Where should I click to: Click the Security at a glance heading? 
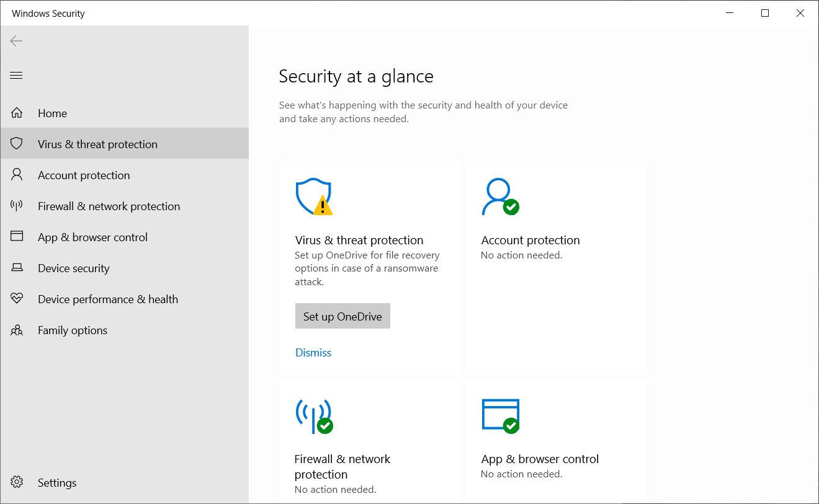click(356, 76)
